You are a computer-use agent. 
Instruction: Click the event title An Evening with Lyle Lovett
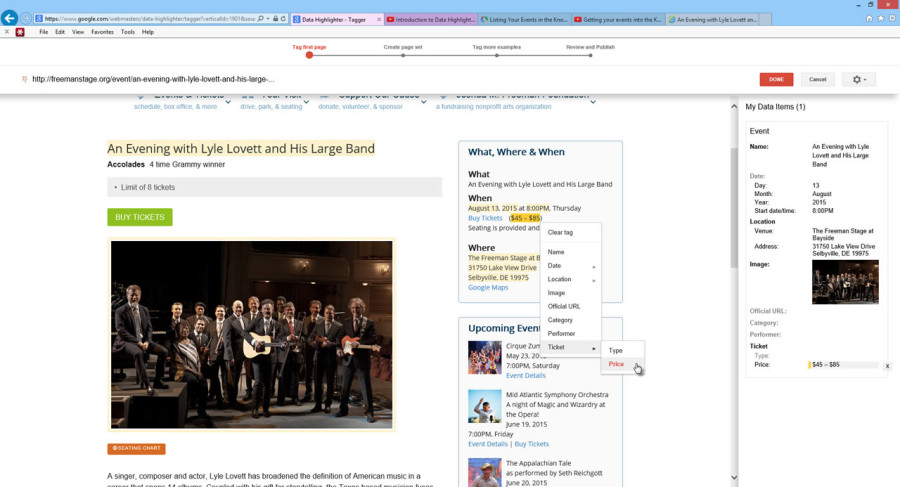tap(241, 149)
